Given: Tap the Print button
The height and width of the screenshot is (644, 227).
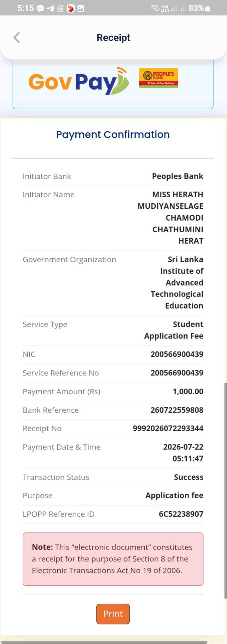Looking at the screenshot, I should click(x=113, y=614).
